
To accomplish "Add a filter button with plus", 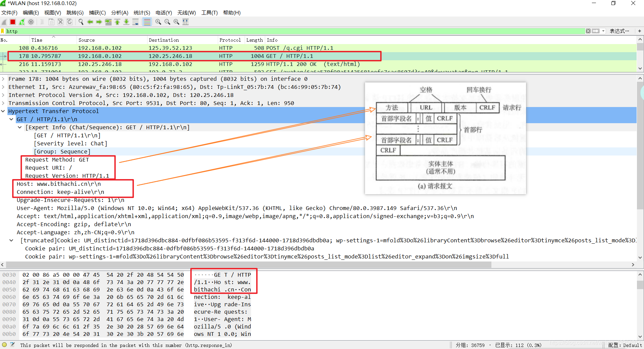I will [x=640, y=31].
